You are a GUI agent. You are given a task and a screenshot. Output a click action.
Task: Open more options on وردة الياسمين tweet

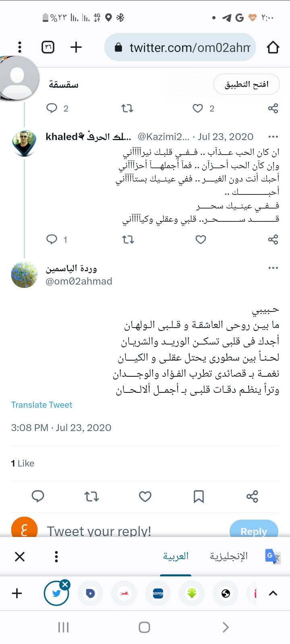click(273, 268)
